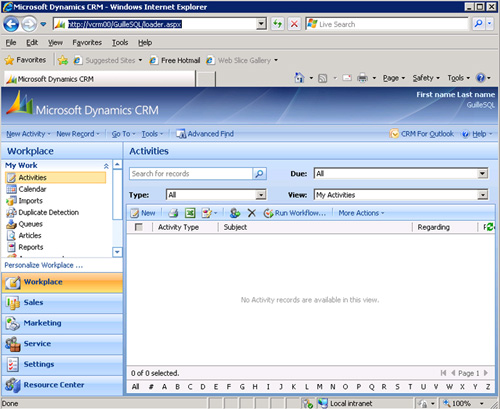Image resolution: width=500 pixels, height=409 pixels.
Task: Filter records by letter M
Action: (319, 387)
